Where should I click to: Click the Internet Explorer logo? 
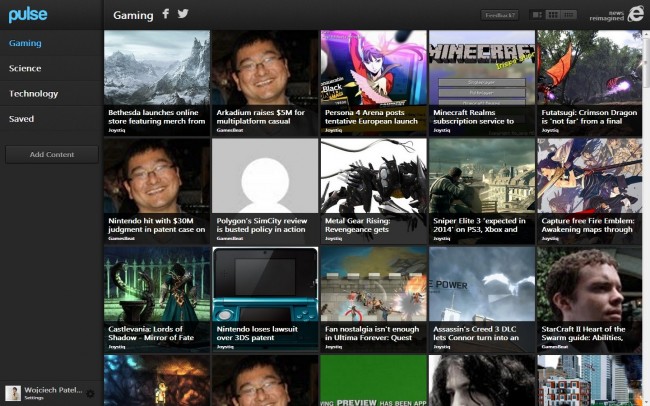pyautogui.click(x=635, y=14)
